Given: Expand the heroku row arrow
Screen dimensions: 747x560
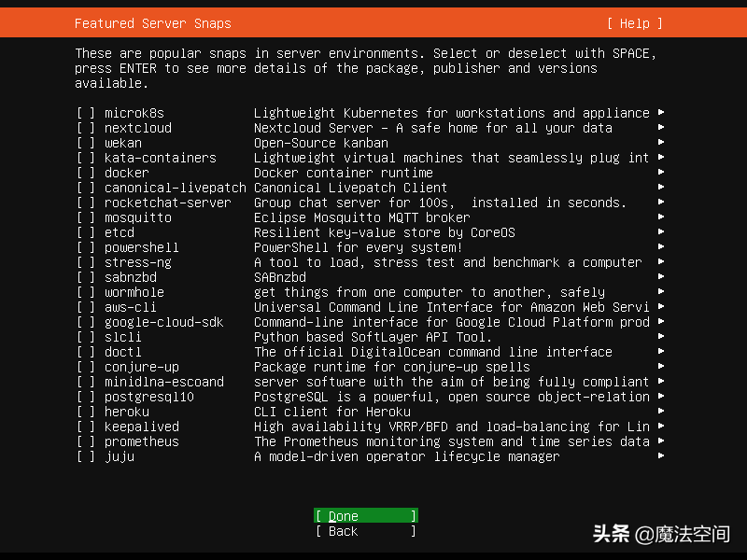Looking at the screenshot, I should (661, 411).
